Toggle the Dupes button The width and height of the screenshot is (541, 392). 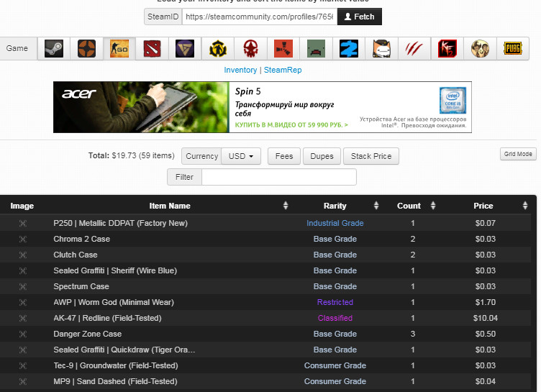click(322, 156)
